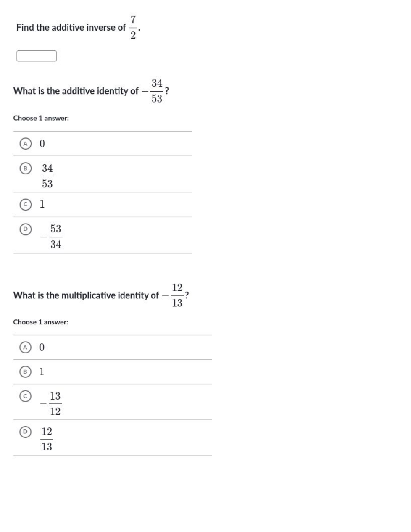
Task: Select radio D for the additive identity question
Action: point(26,229)
